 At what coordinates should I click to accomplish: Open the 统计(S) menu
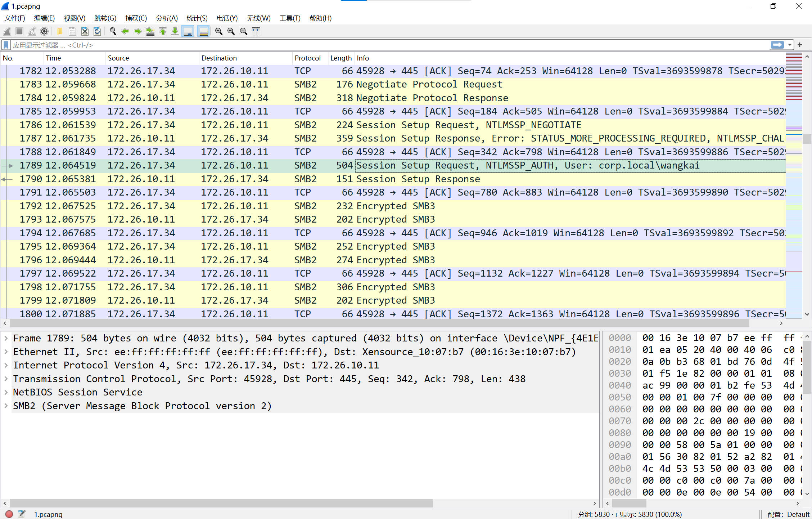(197, 18)
